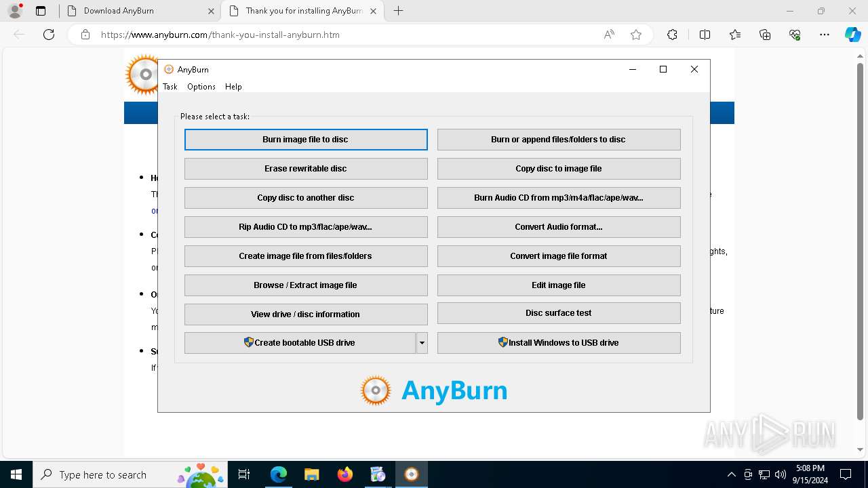Click Burn Audio CD from mp3/m4a/flac/ape/wav
The width and height of the screenshot is (868, 488).
[559, 198]
